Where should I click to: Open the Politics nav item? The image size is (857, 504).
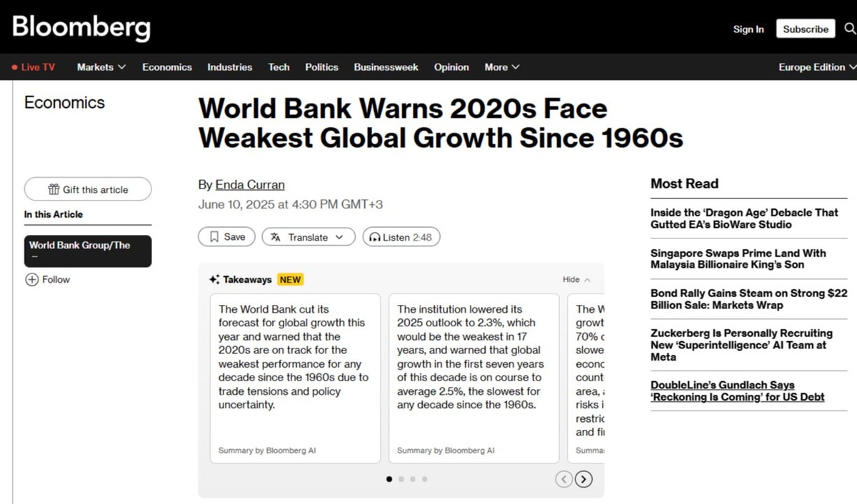pos(322,67)
